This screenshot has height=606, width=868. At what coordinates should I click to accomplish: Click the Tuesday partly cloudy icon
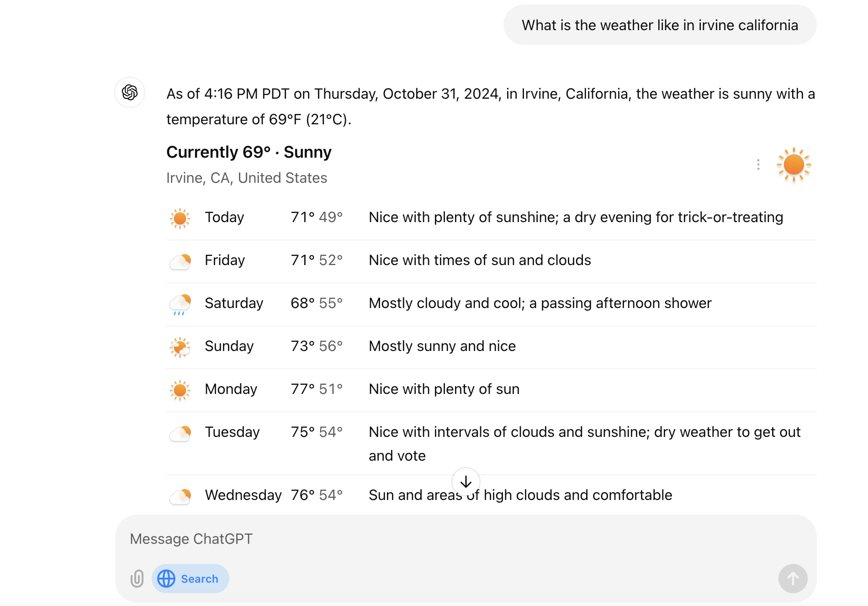coord(180,433)
